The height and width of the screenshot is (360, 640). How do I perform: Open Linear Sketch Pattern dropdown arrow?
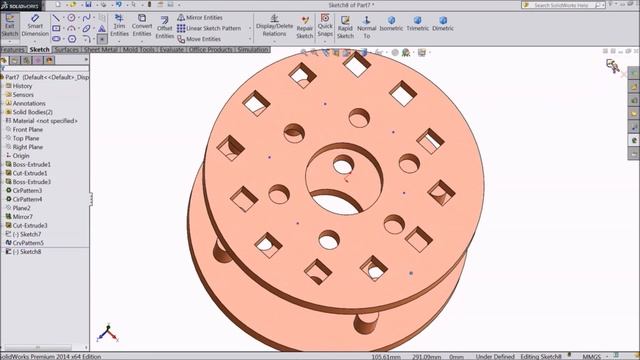point(250,29)
